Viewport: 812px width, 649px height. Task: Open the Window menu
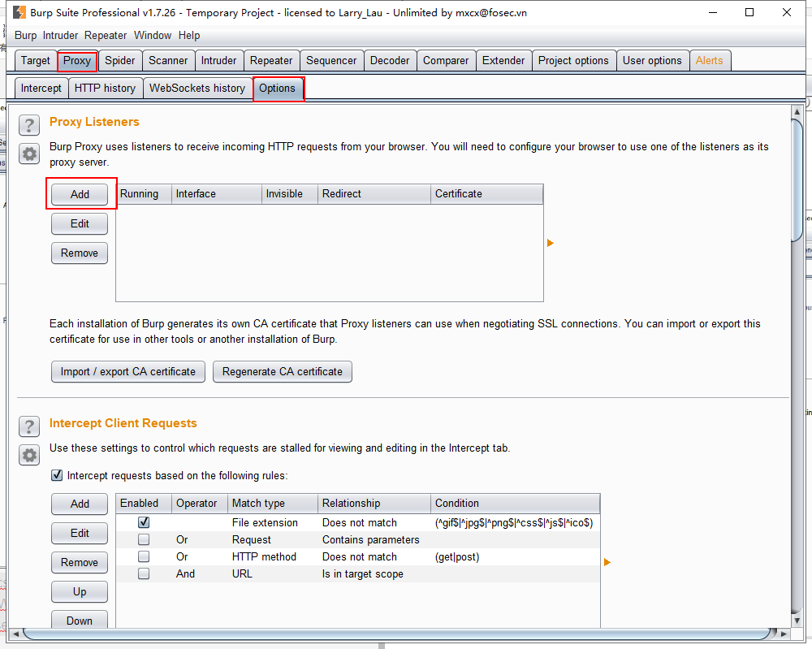click(x=153, y=35)
